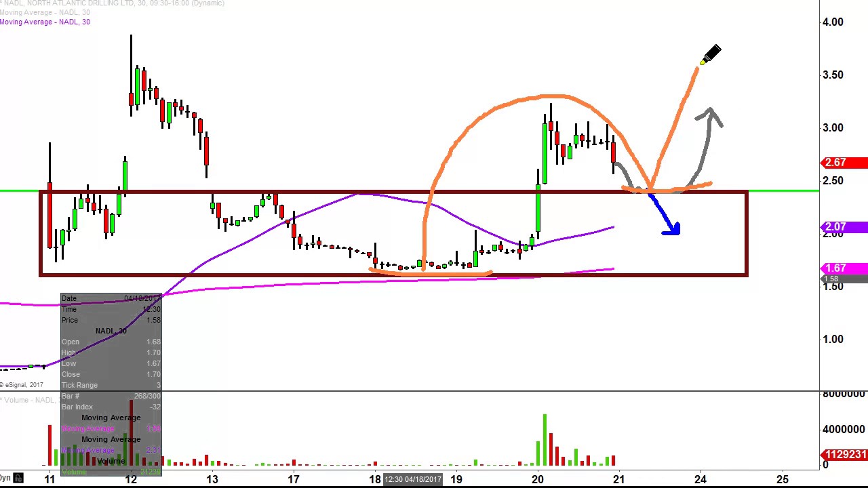Click the 1.00 price axis label
This screenshot has height=488, width=868.
(833, 339)
